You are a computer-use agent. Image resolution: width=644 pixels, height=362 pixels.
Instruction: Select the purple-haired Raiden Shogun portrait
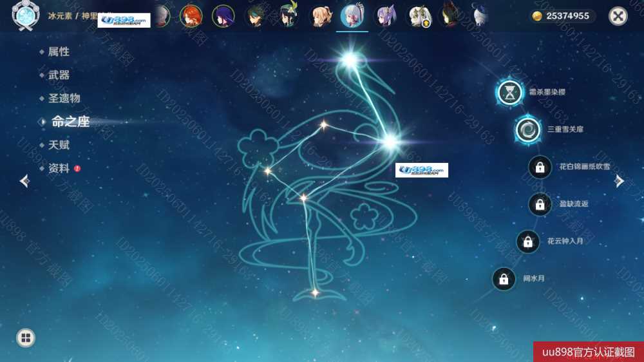pyautogui.click(x=223, y=16)
